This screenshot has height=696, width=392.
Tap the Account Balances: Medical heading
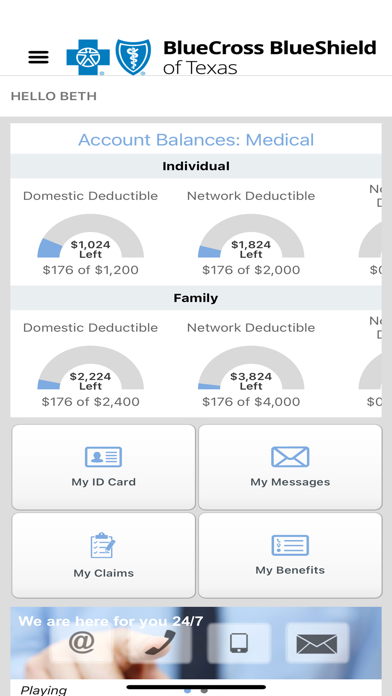click(x=196, y=140)
